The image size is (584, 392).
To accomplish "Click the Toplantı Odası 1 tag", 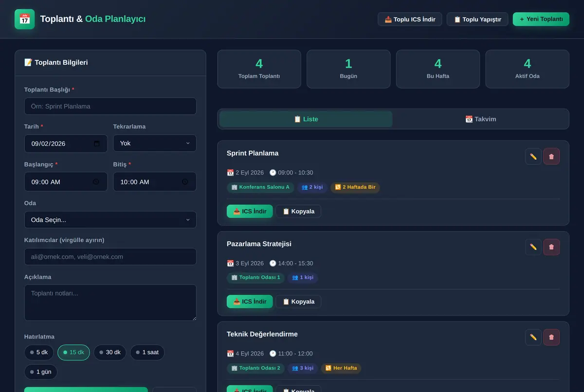I will coord(256,278).
